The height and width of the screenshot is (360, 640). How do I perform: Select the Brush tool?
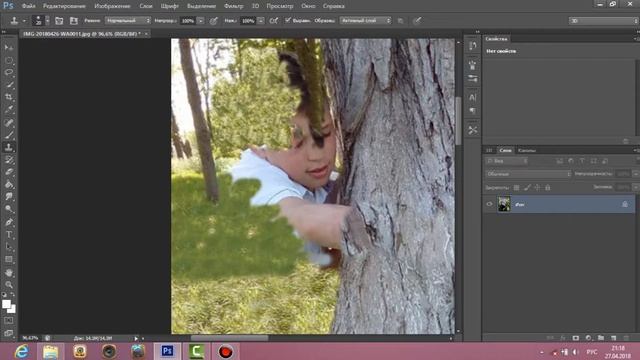9,135
